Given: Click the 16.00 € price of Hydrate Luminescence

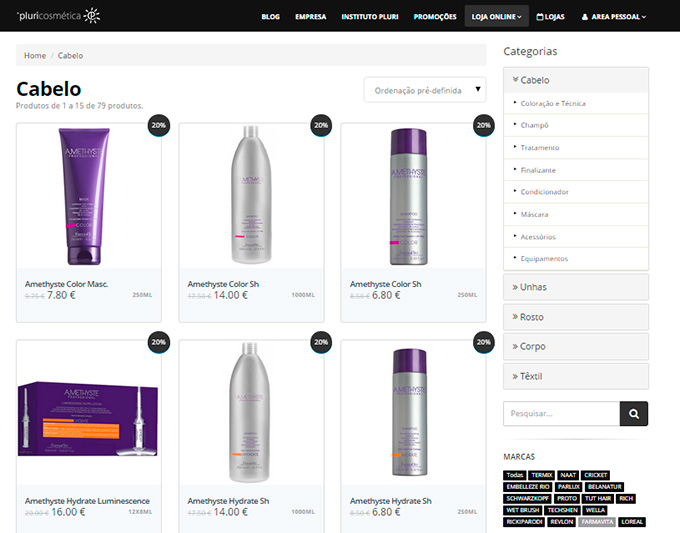Looking at the screenshot, I should coord(68,512).
